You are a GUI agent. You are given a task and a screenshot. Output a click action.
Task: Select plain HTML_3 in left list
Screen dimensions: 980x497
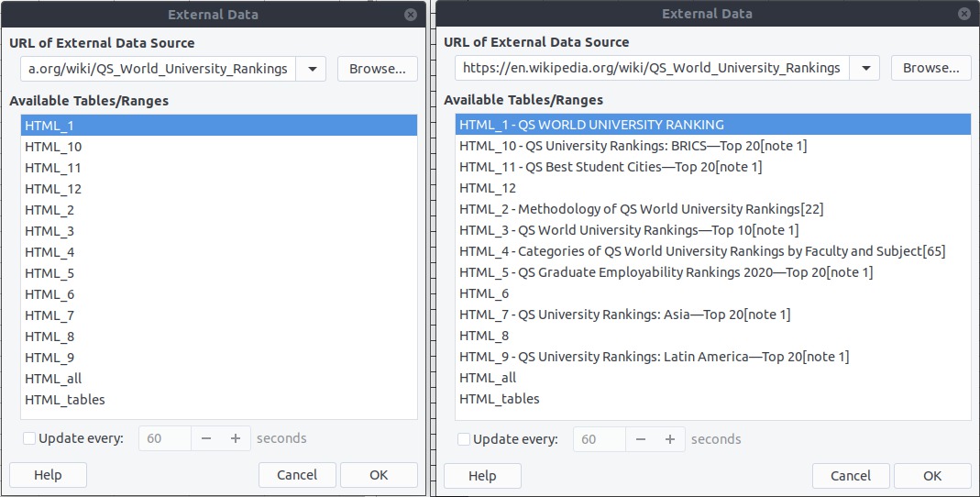[219, 231]
